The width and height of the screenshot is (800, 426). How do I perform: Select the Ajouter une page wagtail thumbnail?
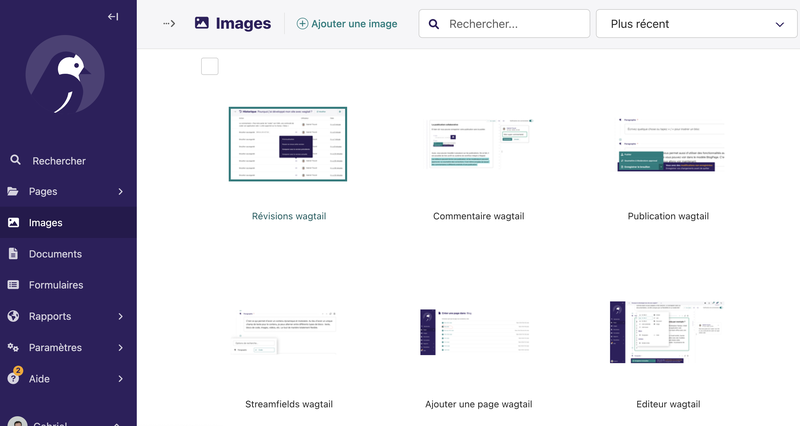tap(474, 332)
